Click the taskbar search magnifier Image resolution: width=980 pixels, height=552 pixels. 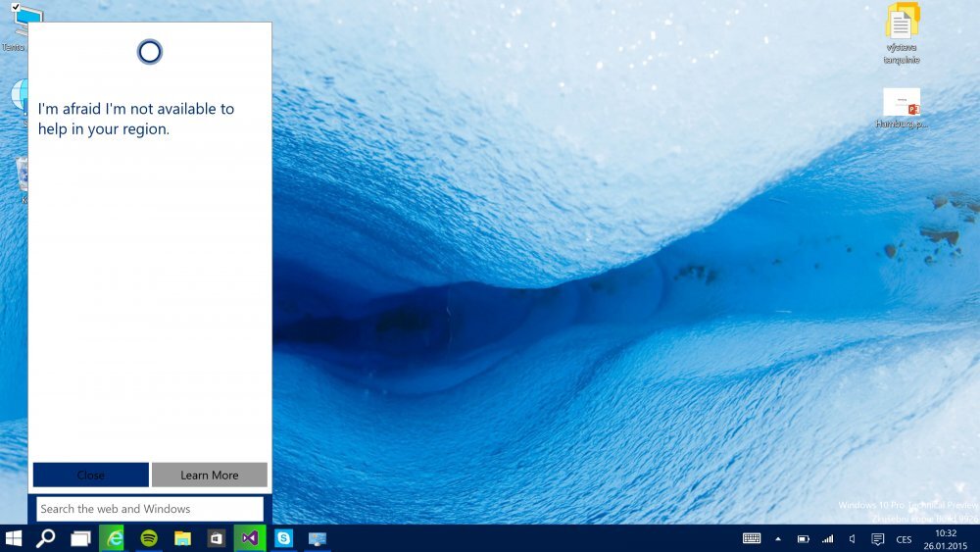click(46, 538)
